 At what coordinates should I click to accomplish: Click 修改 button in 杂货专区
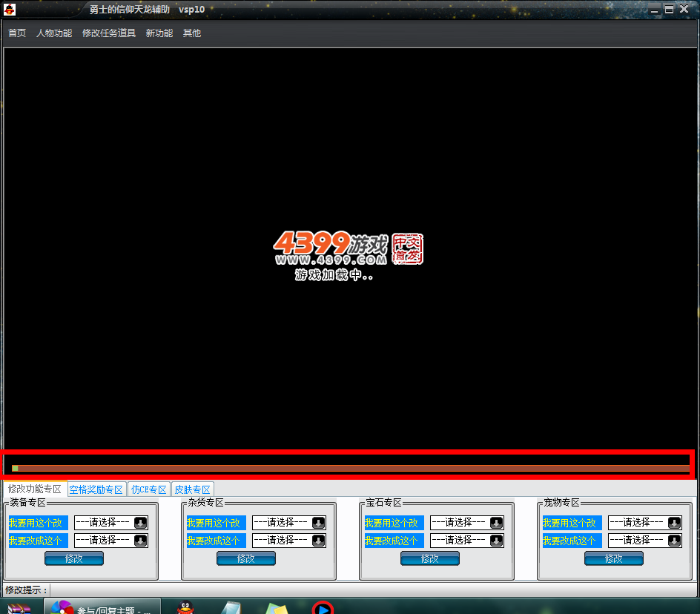246,558
